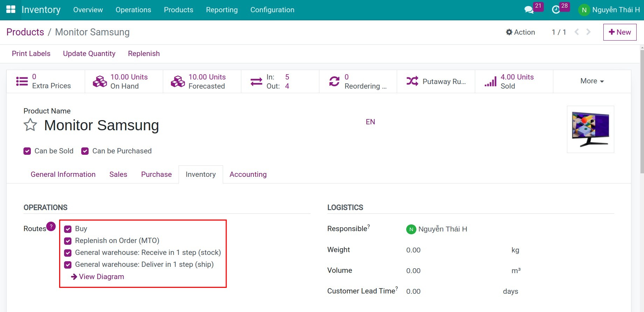Select the Inventory tab

(x=201, y=174)
